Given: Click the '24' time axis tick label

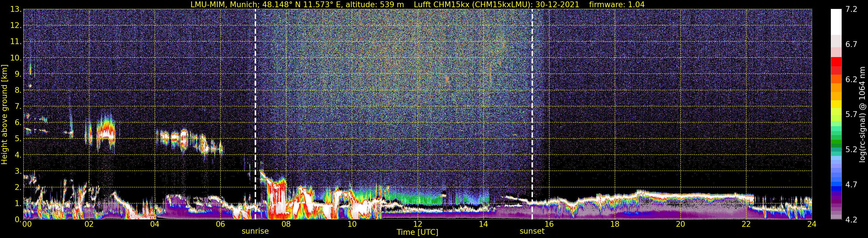Looking at the screenshot, I should pyautogui.click(x=812, y=224).
